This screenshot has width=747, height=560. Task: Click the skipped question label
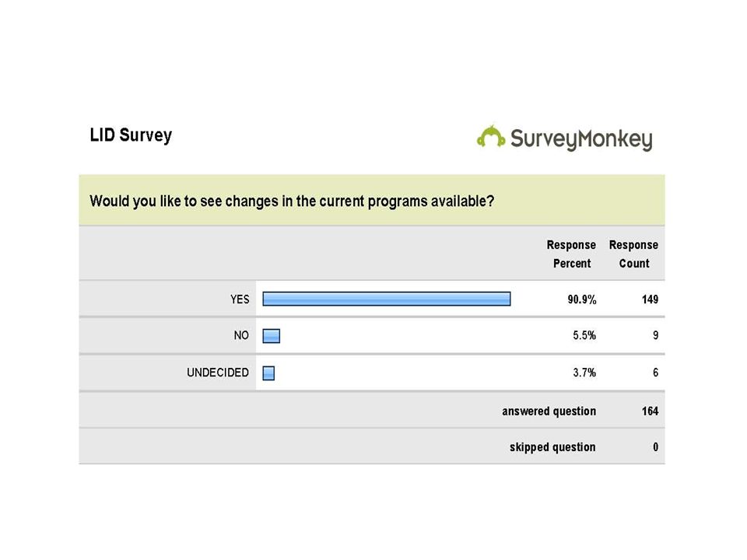tap(552, 447)
